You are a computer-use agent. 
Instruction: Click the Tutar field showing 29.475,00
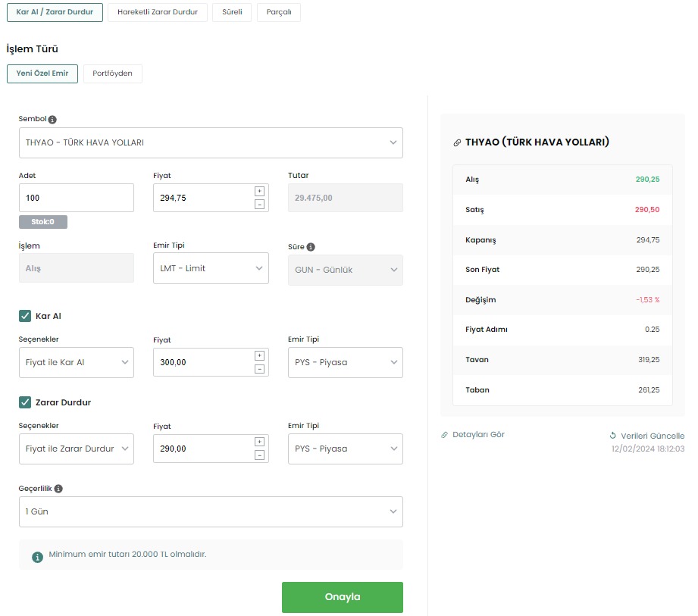point(346,198)
